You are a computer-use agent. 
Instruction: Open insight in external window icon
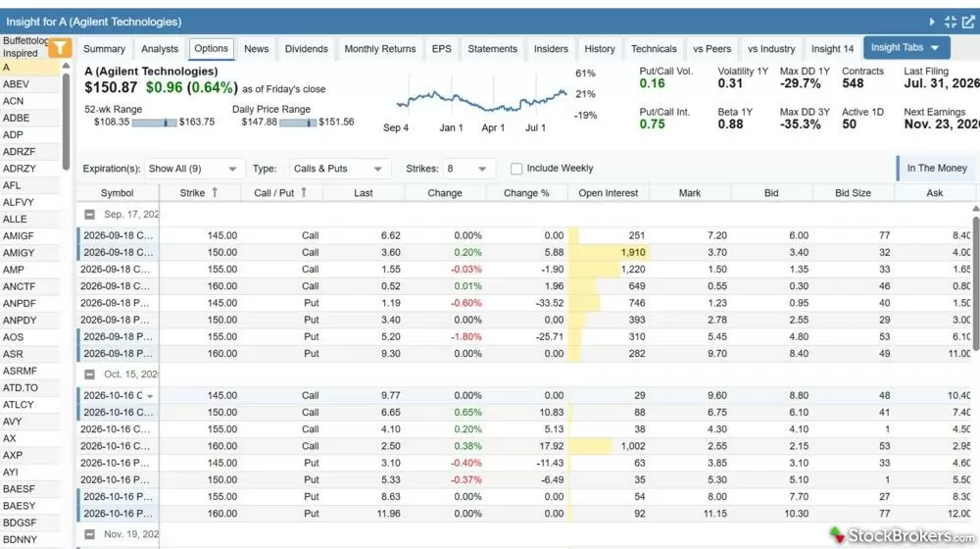[968, 22]
